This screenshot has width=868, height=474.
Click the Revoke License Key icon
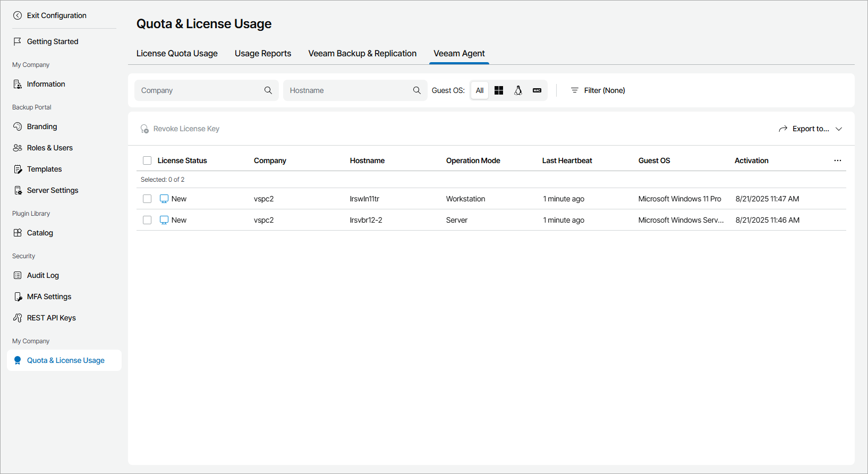coord(144,129)
